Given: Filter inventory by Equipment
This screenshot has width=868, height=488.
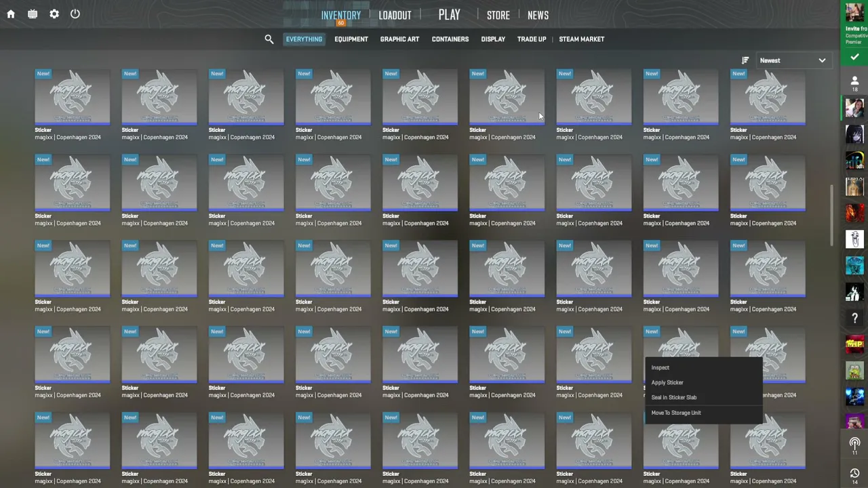Looking at the screenshot, I should [351, 39].
